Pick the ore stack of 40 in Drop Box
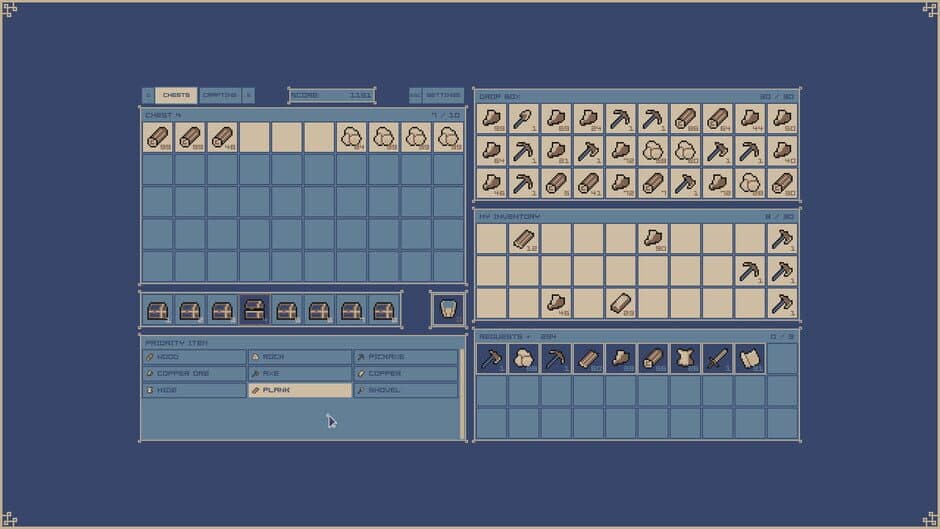The width and height of the screenshot is (940, 529). click(782, 151)
